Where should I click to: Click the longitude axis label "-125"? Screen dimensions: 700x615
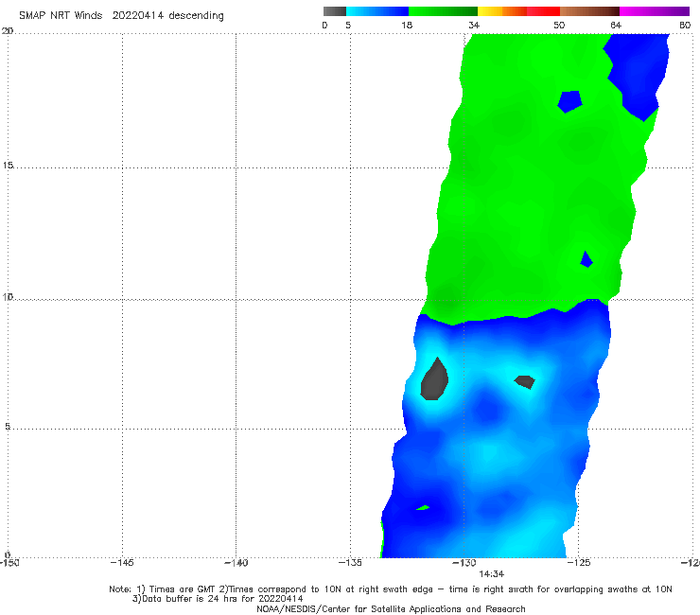tap(579, 563)
